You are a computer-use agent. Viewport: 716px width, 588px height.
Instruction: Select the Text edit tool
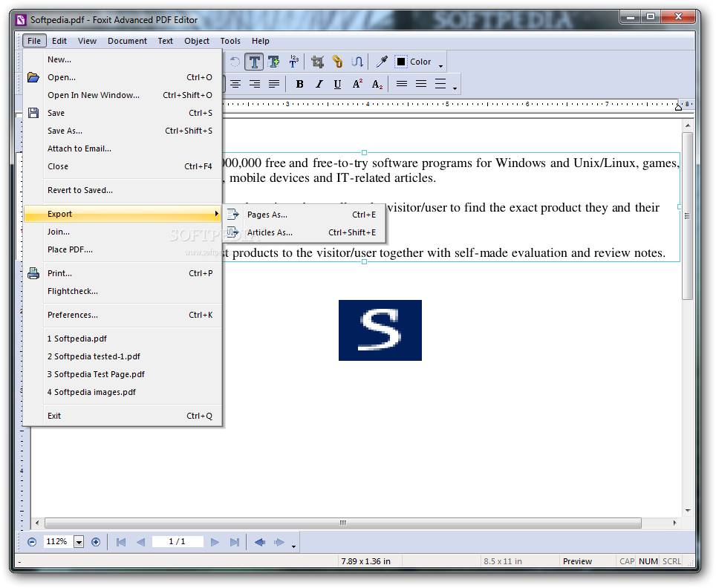coord(254,62)
